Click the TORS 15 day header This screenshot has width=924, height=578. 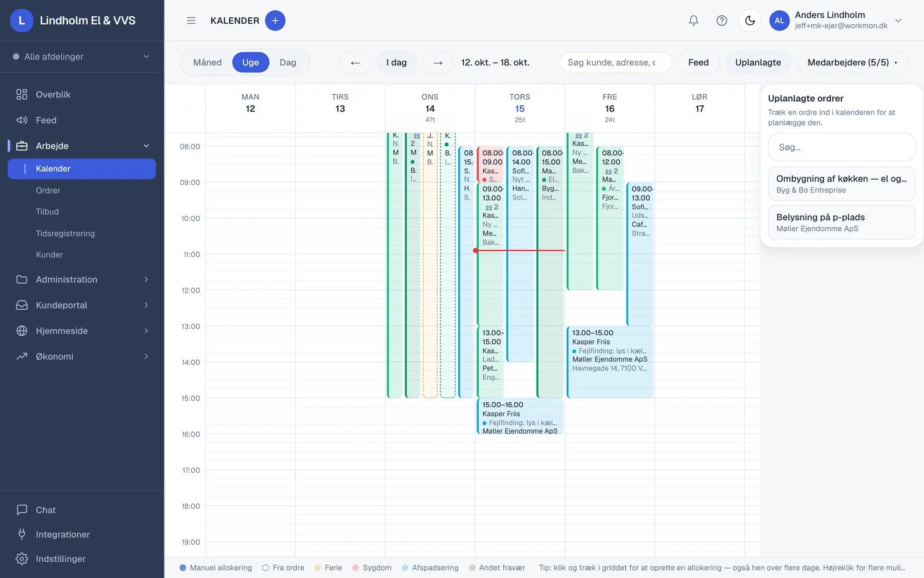[x=520, y=109]
